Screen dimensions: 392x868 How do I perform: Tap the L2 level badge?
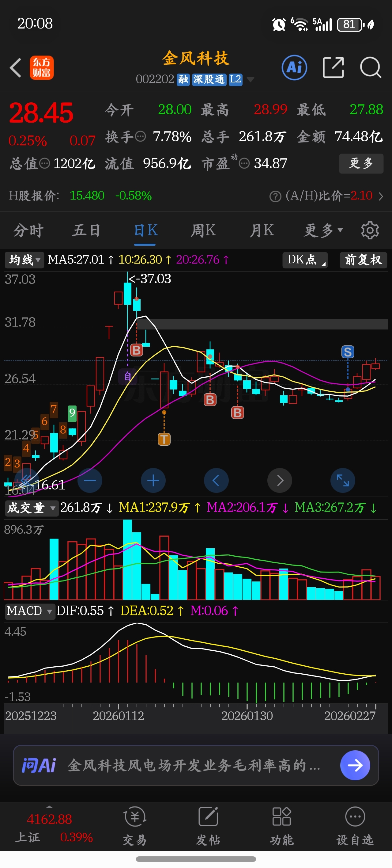pos(236,79)
